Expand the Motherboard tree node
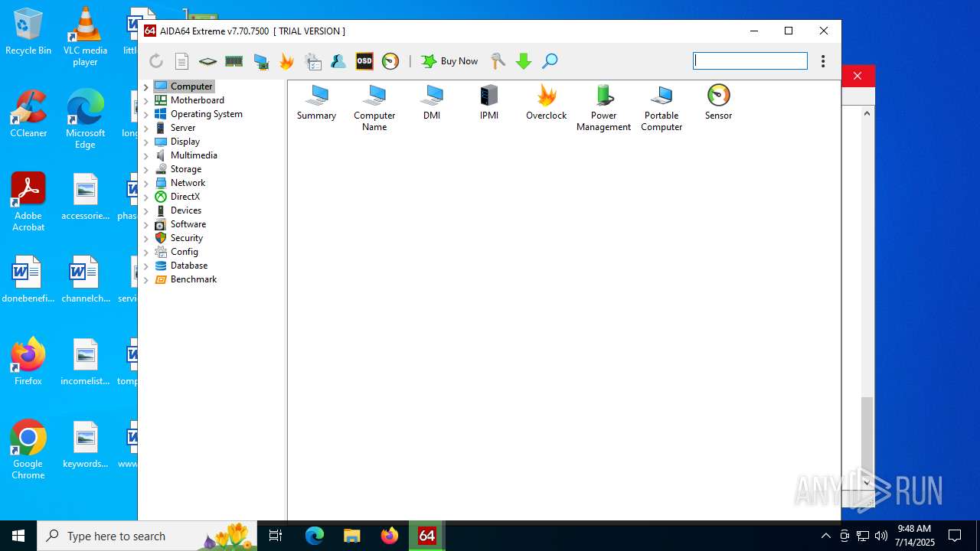The width and height of the screenshot is (980, 551). tap(146, 100)
